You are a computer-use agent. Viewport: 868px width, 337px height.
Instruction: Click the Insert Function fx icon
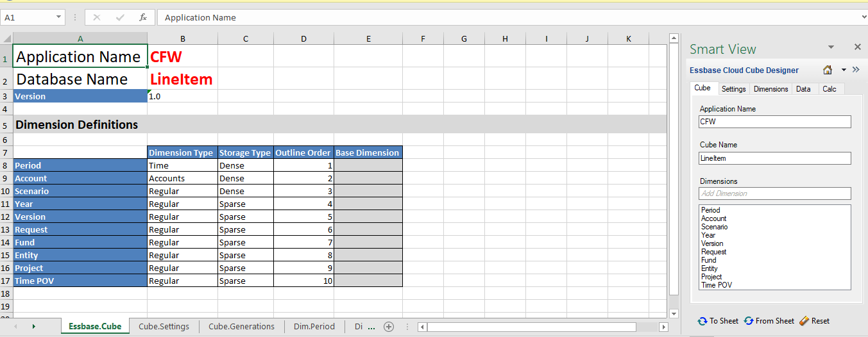pos(143,17)
